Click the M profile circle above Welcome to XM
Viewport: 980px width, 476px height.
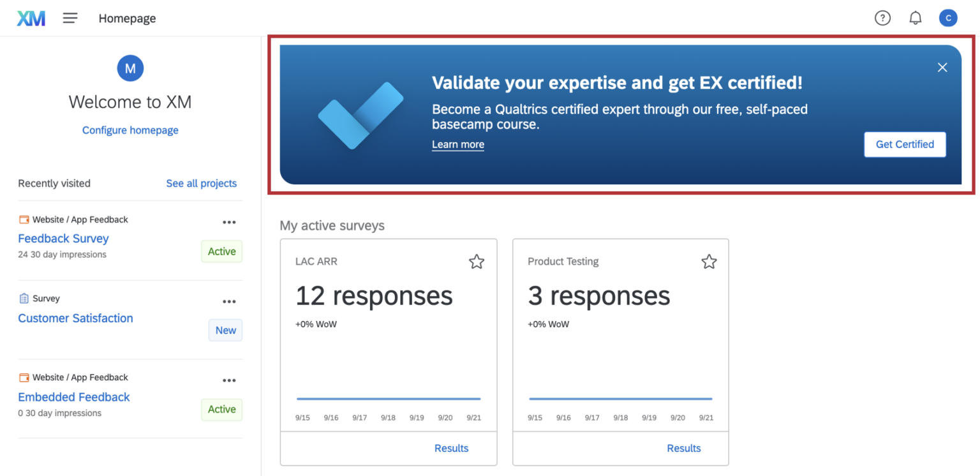[130, 68]
